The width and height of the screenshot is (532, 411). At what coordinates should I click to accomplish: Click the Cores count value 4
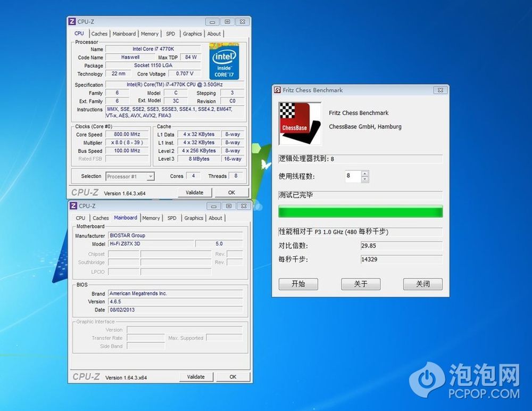tap(194, 176)
